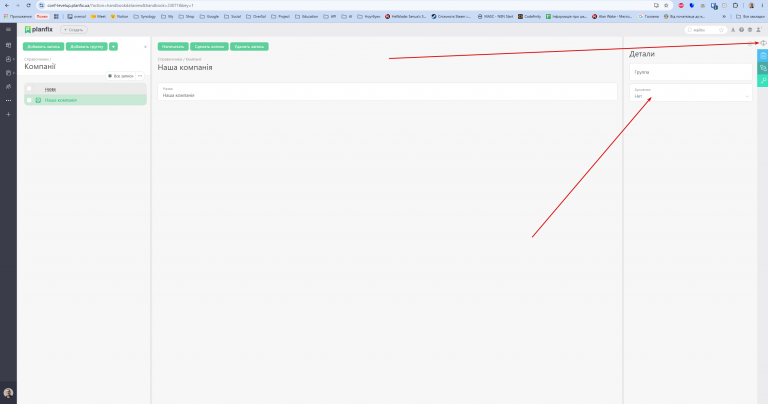
Task: Open the handbooks icon in left sidebar
Action: (8, 72)
